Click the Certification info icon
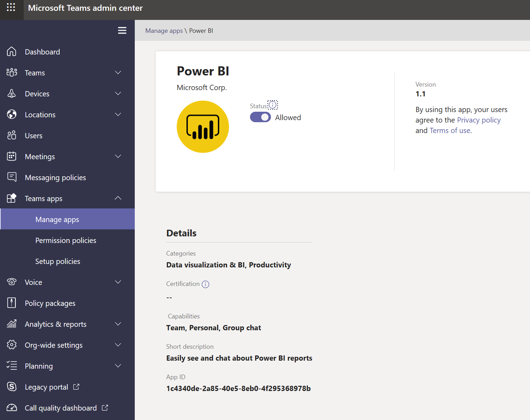Viewport: 530px width, 420px height. click(206, 284)
